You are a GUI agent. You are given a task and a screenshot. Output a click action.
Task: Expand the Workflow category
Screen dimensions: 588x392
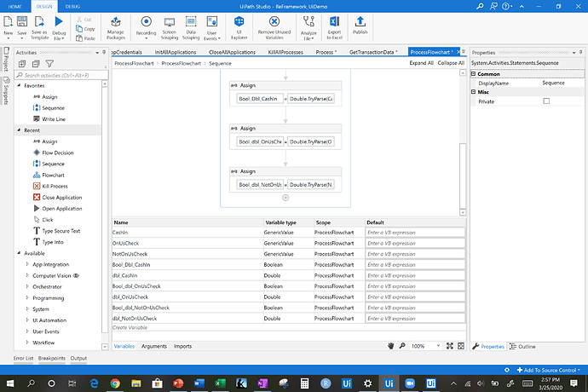point(27,343)
